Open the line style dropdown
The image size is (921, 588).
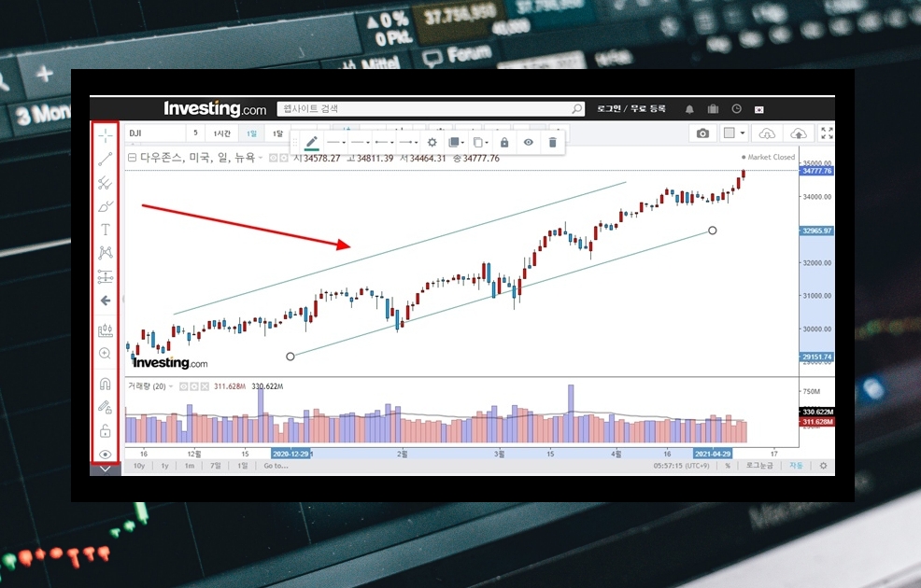click(x=360, y=143)
